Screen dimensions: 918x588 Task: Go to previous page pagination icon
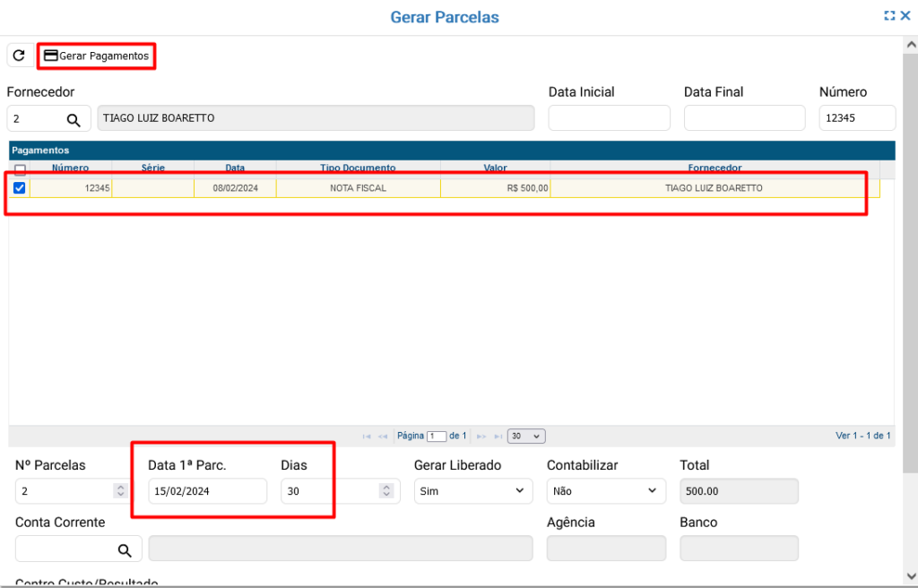pos(383,437)
